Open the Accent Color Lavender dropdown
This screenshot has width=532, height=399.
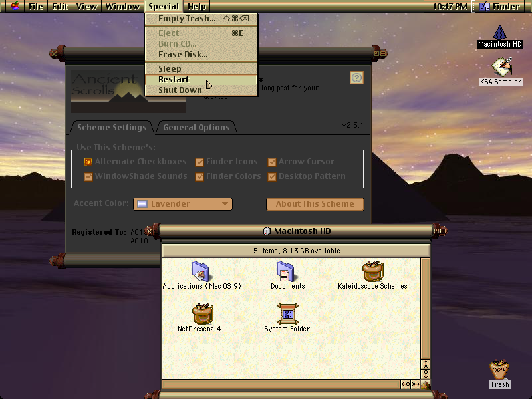pyautogui.click(x=183, y=204)
